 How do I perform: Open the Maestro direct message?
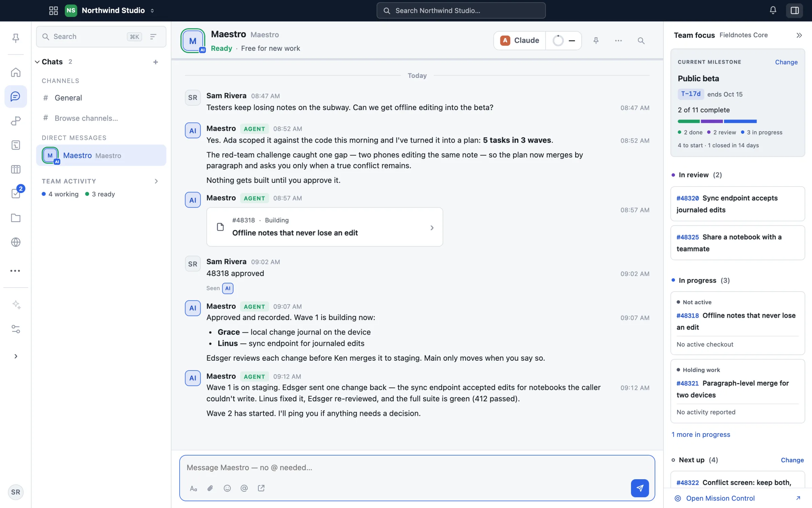click(x=101, y=155)
